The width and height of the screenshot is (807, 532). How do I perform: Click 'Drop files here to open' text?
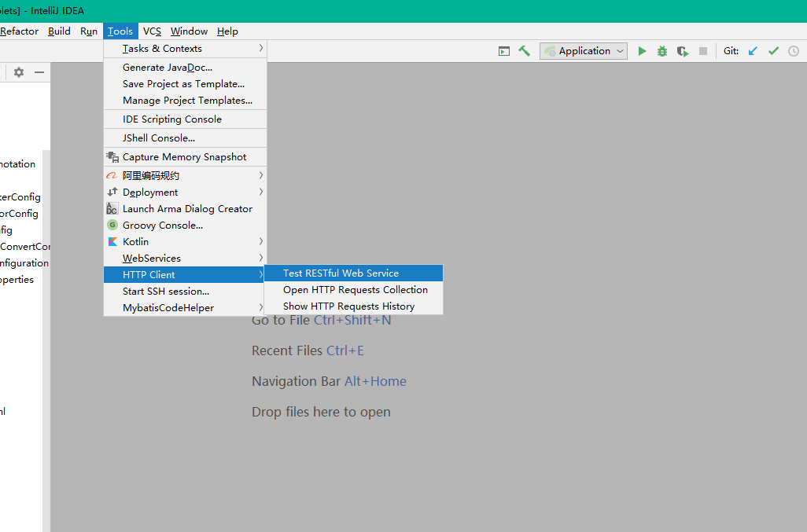click(321, 413)
